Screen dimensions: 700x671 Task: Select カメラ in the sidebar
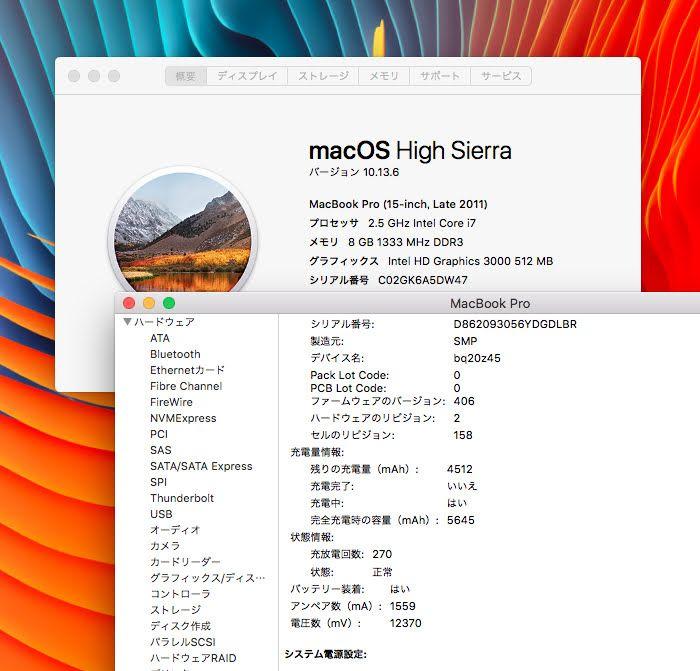(x=165, y=546)
